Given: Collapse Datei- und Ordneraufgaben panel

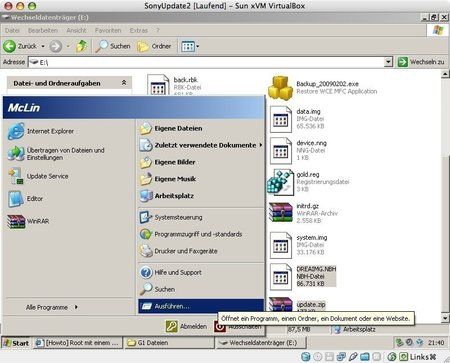Looking at the screenshot, I should coord(124,82).
